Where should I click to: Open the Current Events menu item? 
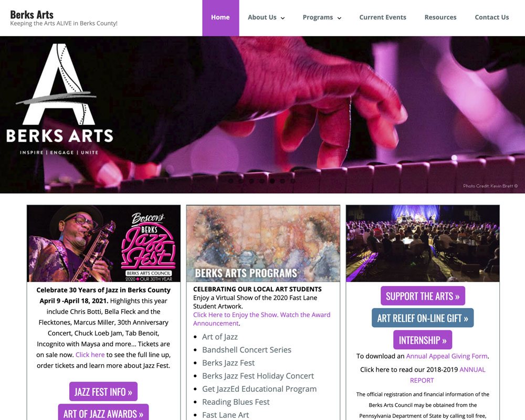383,17
